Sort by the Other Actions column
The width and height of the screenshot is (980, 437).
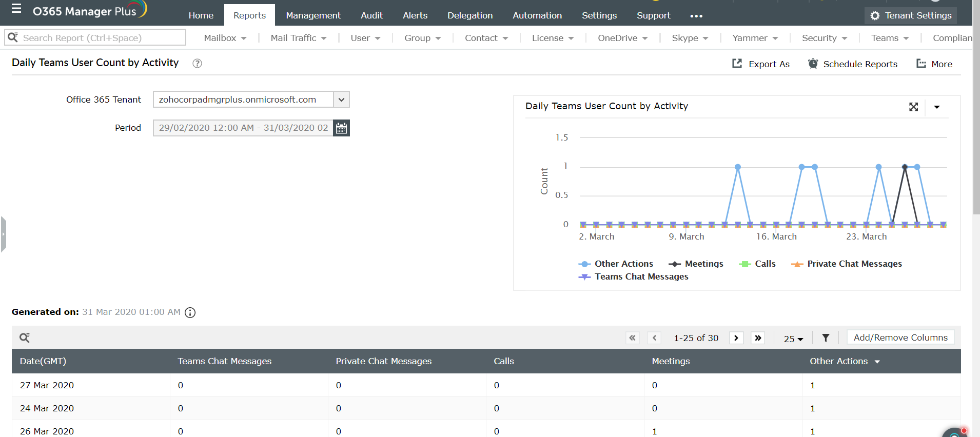coord(845,361)
